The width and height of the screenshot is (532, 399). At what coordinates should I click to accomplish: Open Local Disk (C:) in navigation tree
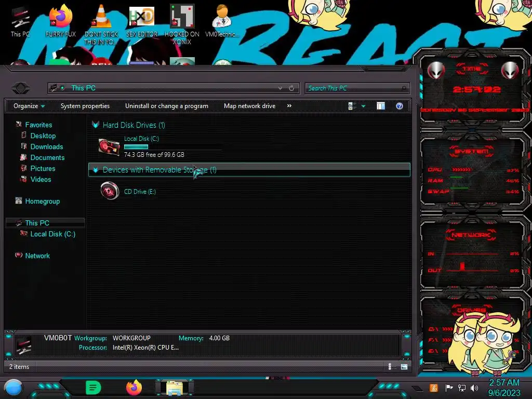pos(53,234)
